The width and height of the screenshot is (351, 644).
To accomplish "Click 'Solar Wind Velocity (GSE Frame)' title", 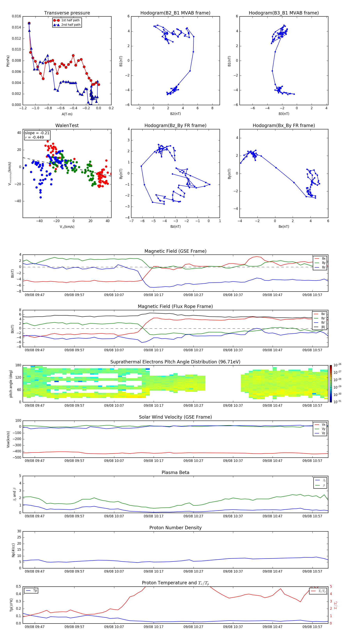I will [x=175, y=417].
